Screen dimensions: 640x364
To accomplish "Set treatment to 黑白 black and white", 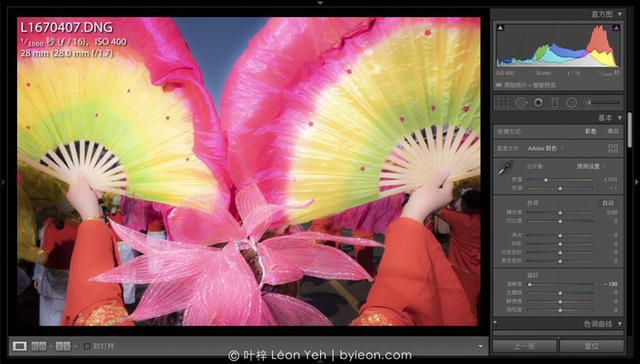I will (613, 131).
